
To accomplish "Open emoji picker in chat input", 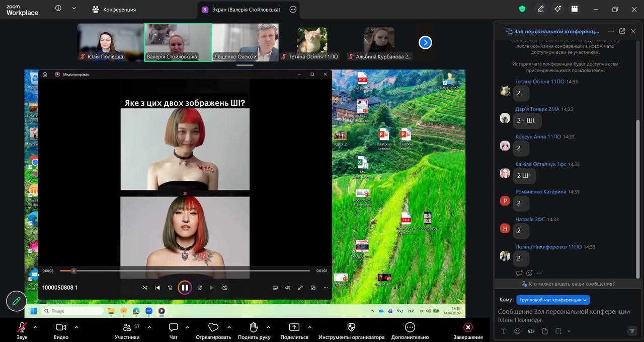I will 517,331.
